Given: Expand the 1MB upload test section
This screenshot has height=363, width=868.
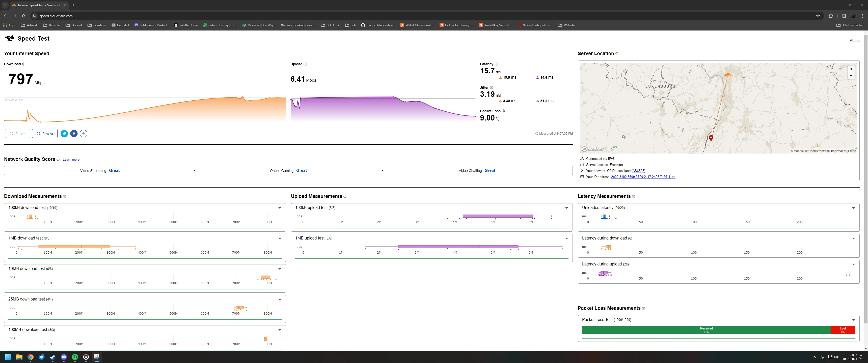Looking at the screenshot, I should coord(566,238).
